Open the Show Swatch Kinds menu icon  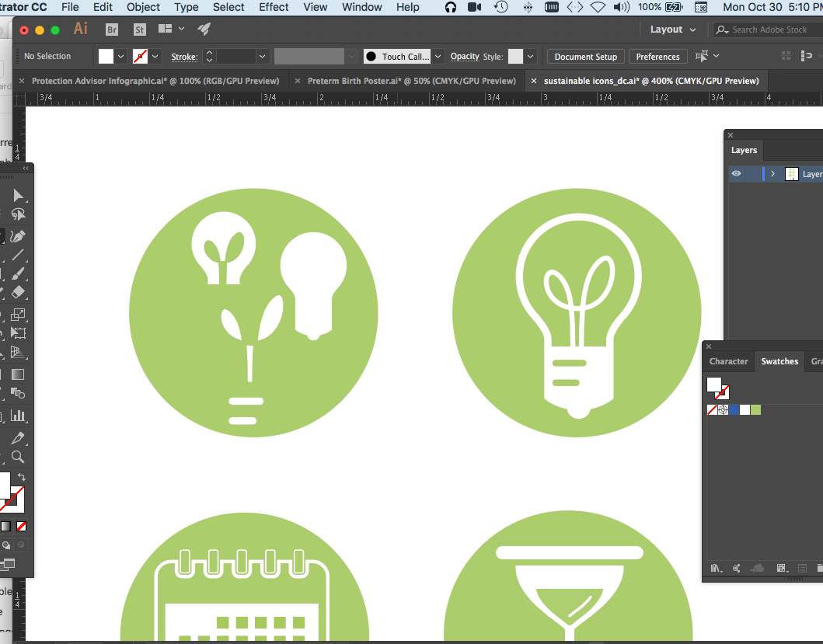(782, 568)
